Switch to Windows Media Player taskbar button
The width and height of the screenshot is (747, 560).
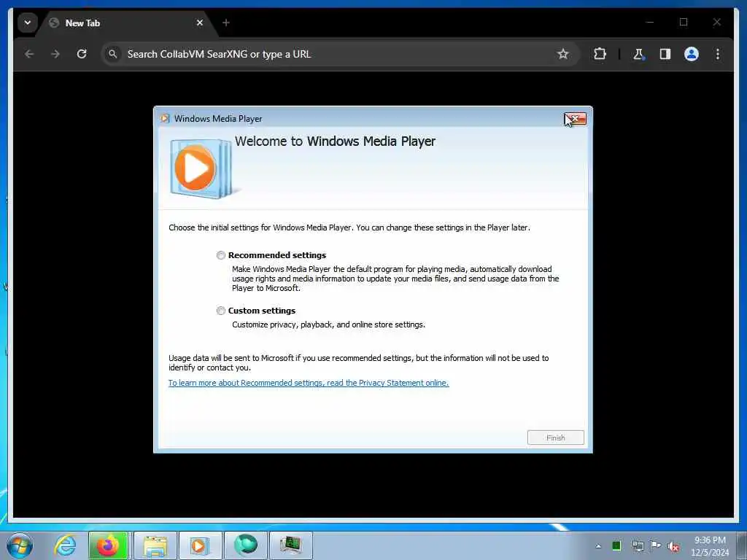coord(200,545)
